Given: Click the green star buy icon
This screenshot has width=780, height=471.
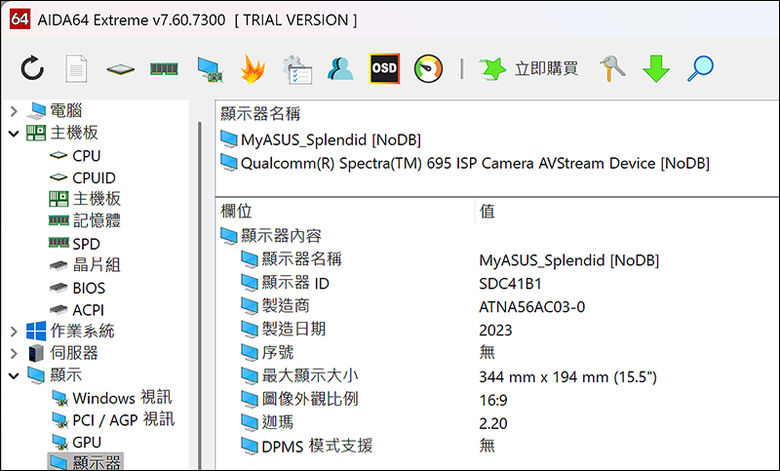Looking at the screenshot, I should pyautogui.click(x=492, y=69).
